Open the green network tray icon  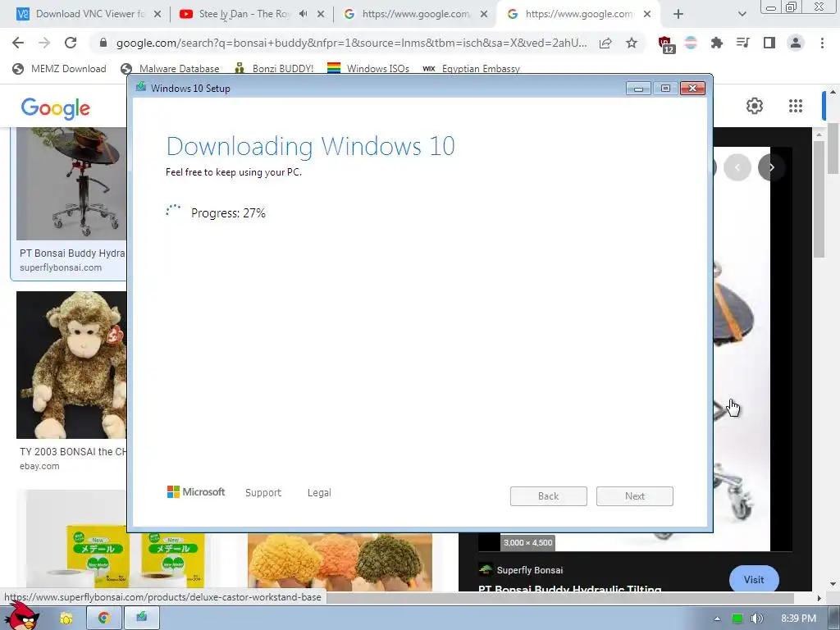(737, 619)
